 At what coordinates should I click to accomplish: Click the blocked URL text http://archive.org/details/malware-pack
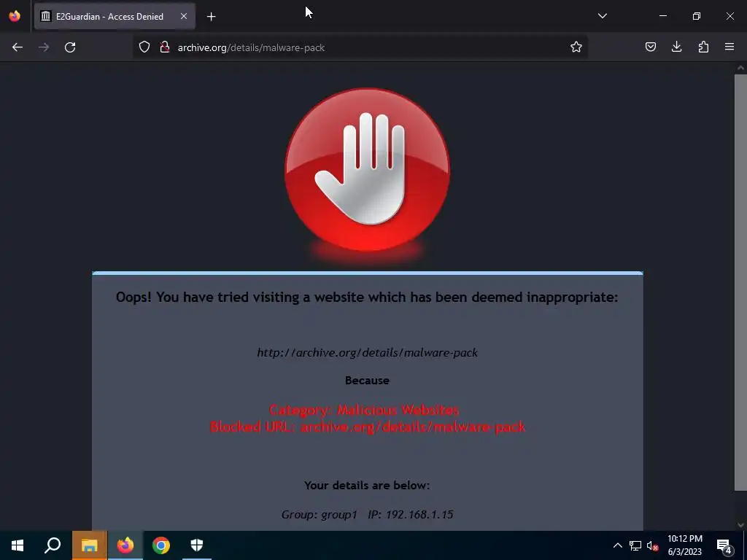(x=368, y=353)
